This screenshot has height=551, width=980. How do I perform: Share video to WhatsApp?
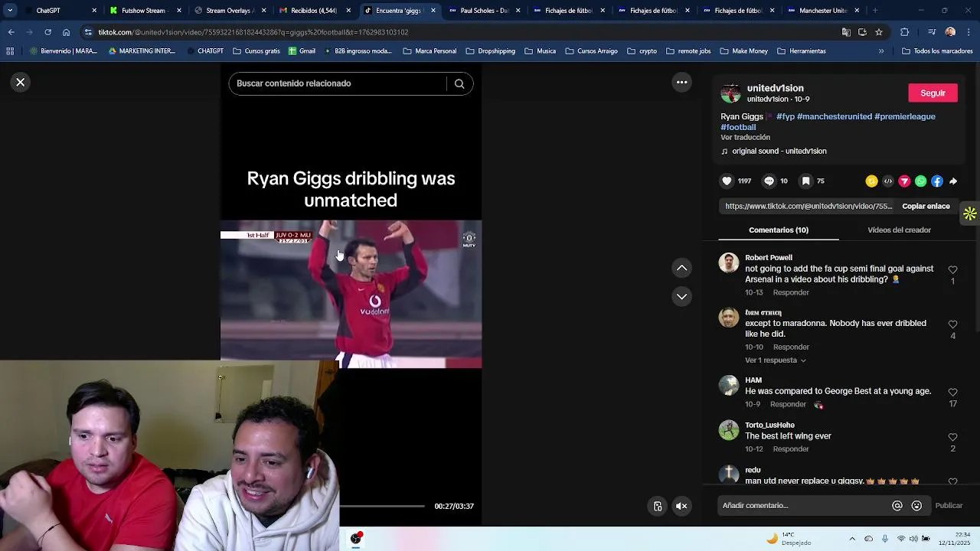pos(921,181)
